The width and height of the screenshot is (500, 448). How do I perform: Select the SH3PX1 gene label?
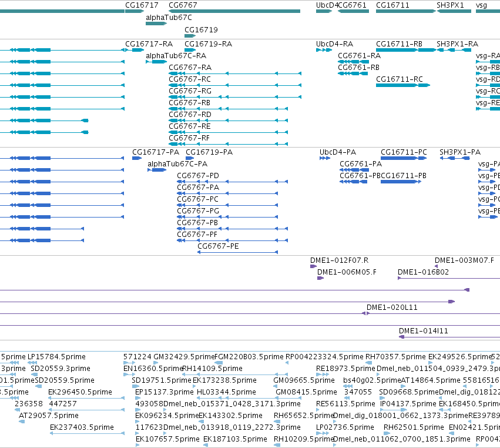point(450,5)
